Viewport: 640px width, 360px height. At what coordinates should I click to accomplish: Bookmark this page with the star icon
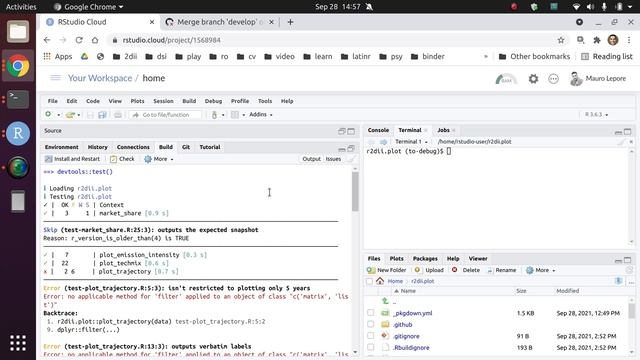point(561,40)
